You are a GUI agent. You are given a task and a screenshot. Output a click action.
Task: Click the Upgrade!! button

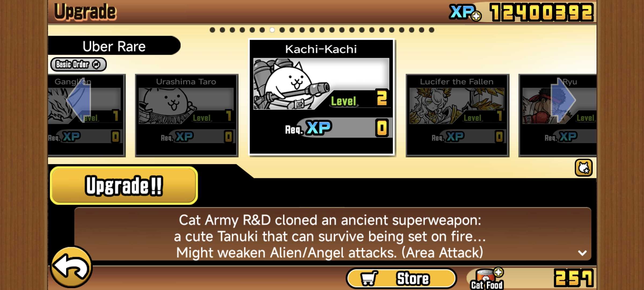click(124, 186)
